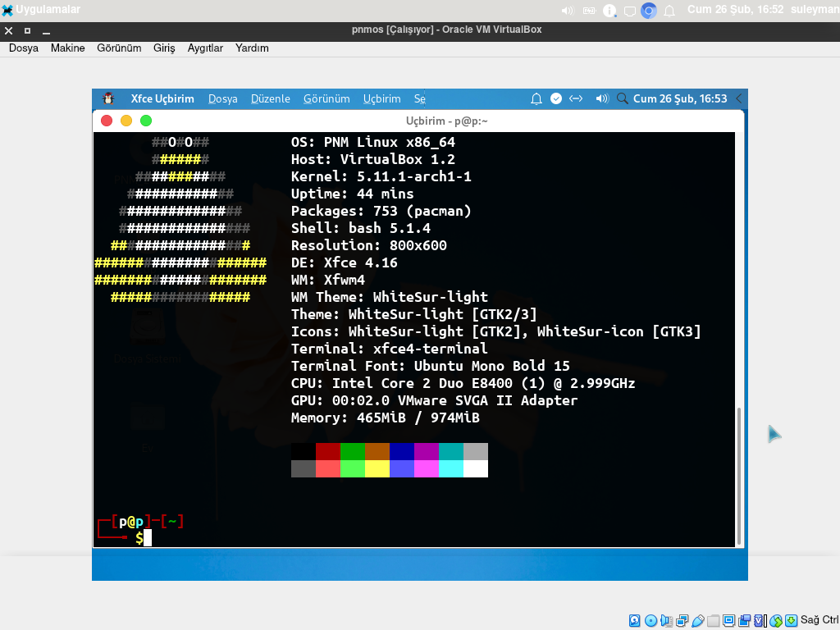Click text 'Resolution: 800x600'
The width and height of the screenshot is (840, 630).
click(x=368, y=245)
